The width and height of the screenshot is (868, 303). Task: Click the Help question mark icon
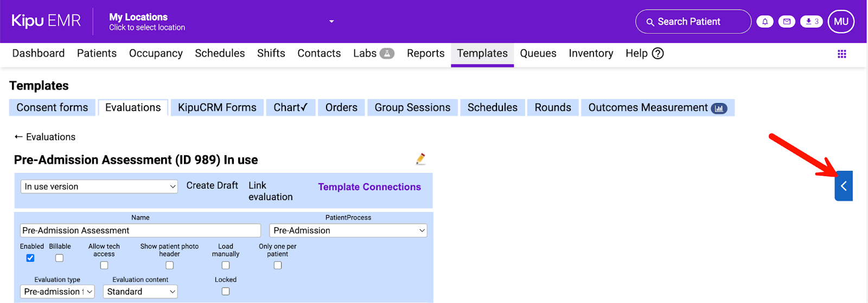[658, 53]
